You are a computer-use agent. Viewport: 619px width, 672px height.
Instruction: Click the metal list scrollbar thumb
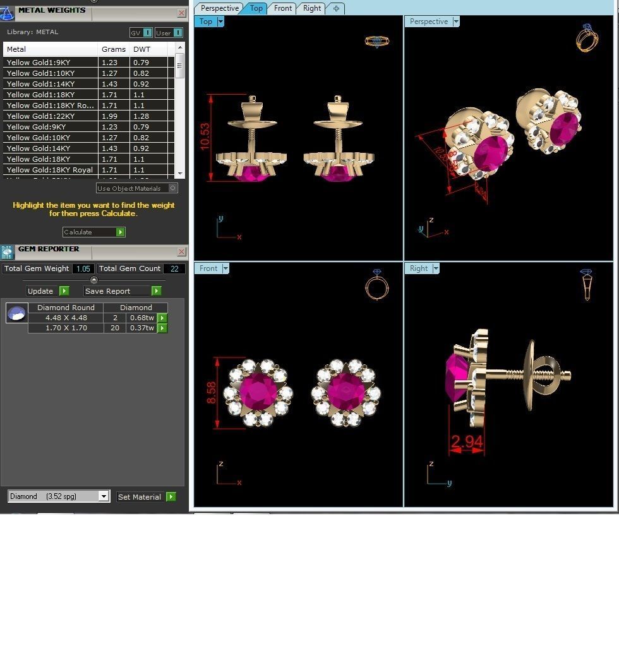pos(180,66)
